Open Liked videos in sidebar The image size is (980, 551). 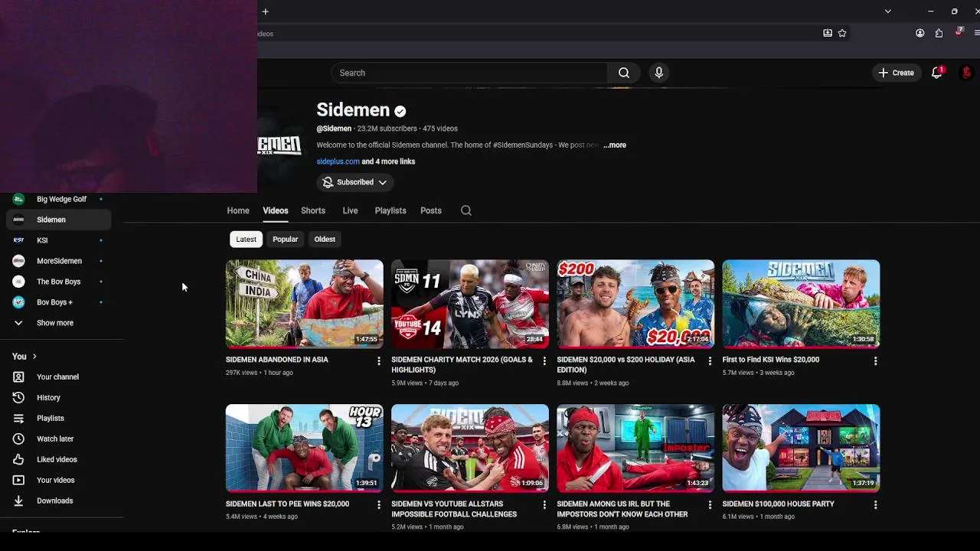pyautogui.click(x=58, y=460)
